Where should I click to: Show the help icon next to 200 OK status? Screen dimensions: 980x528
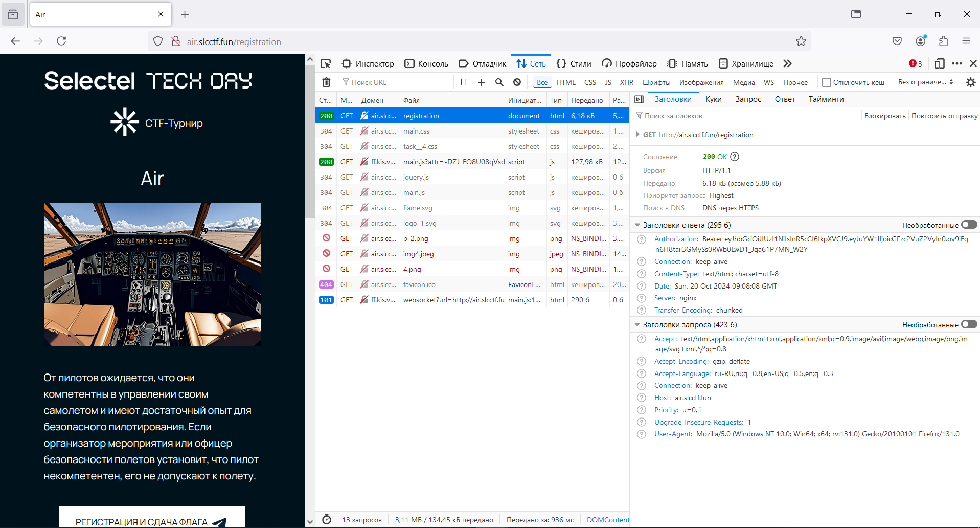[x=735, y=157]
